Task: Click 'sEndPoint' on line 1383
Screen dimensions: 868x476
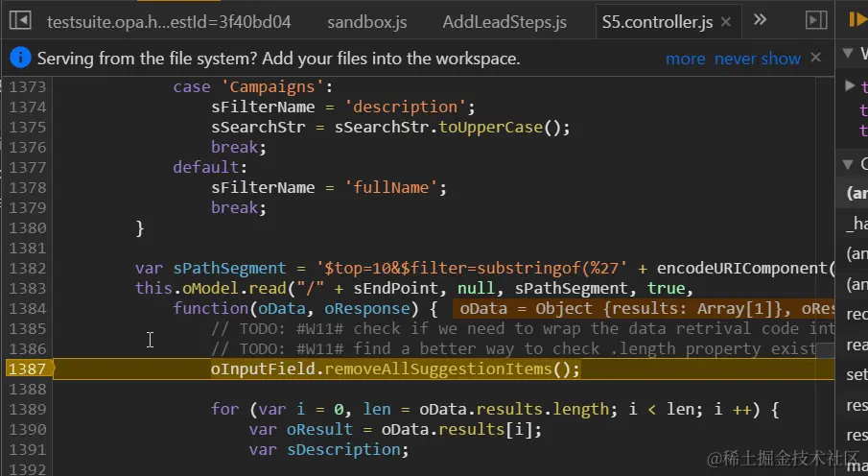Action: tap(395, 289)
